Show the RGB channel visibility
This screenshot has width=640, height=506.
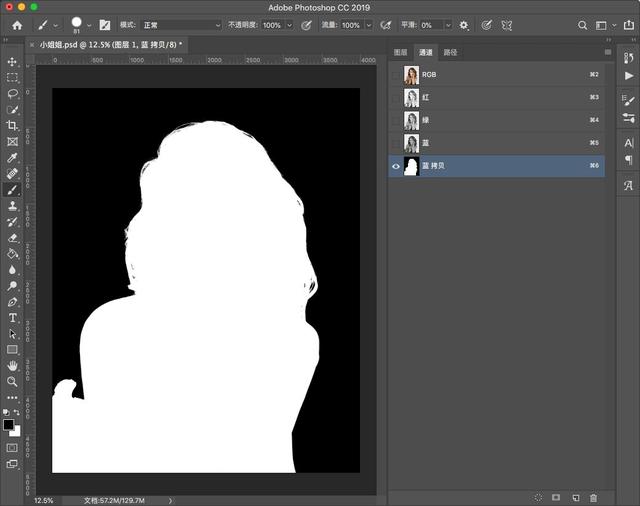tap(396, 75)
